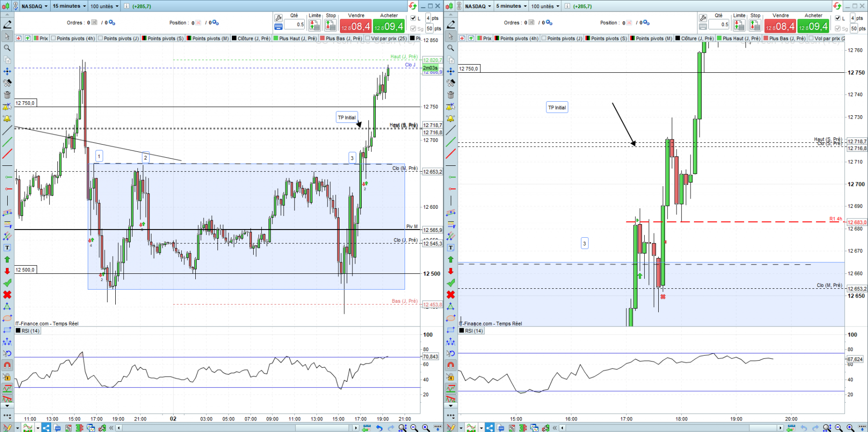Open the NASDAQ instrument dropdown on left chart
Viewport: 868px width, 432px height.
(35, 6)
